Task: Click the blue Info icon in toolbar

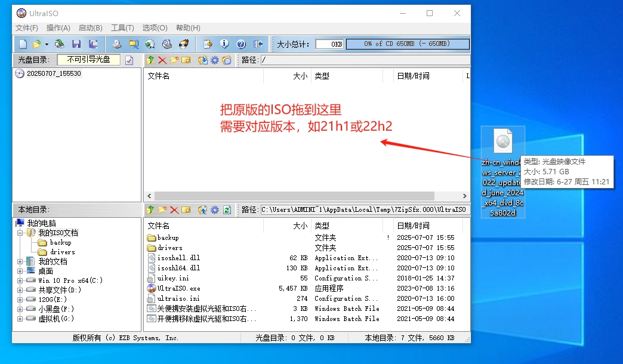Action: [x=224, y=44]
